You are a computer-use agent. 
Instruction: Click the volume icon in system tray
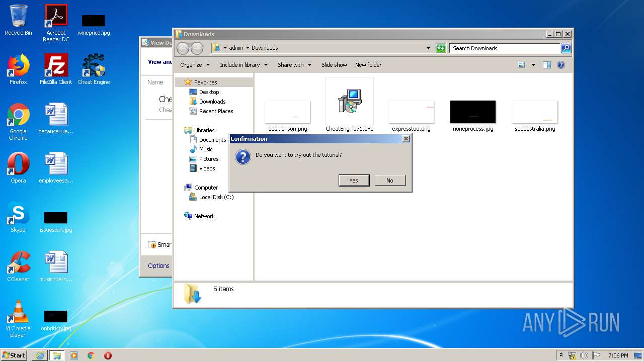point(584,355)
